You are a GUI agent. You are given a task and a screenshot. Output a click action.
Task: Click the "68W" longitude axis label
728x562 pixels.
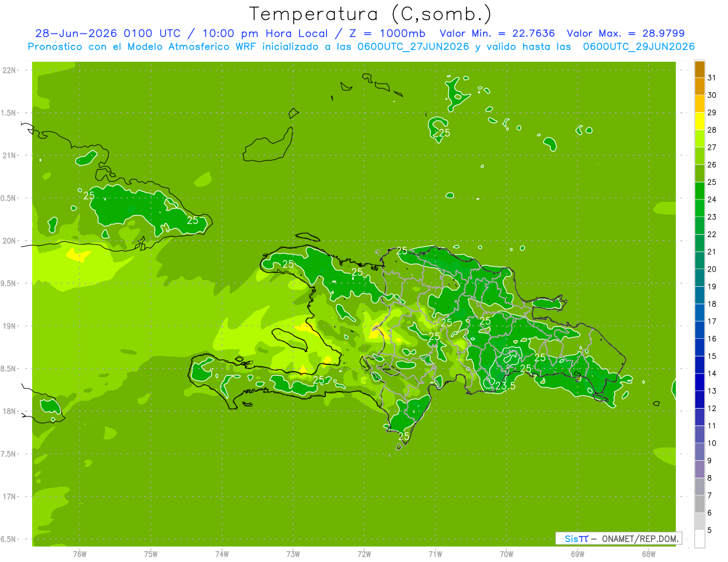(649, 554)
